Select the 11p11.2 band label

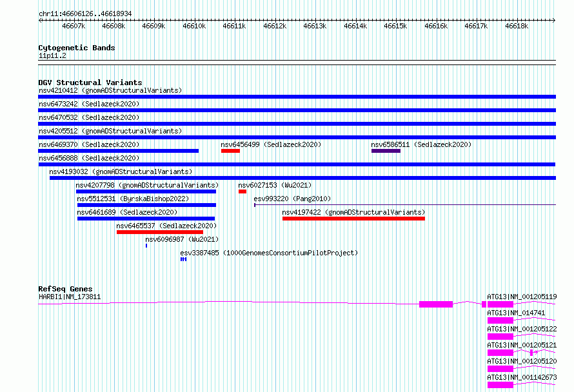coord(52,56)
